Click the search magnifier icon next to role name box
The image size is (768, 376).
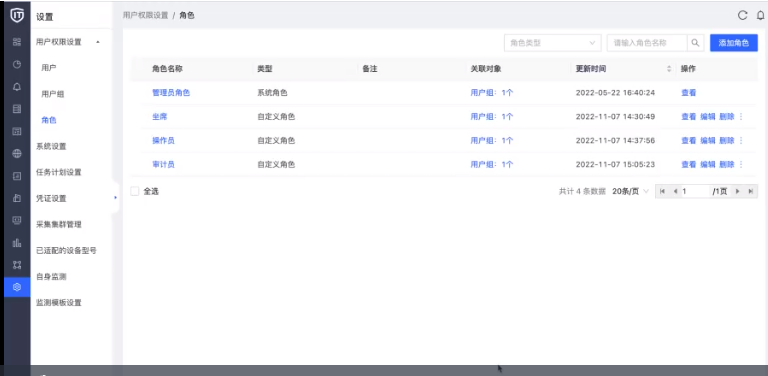tap(695, 43)
